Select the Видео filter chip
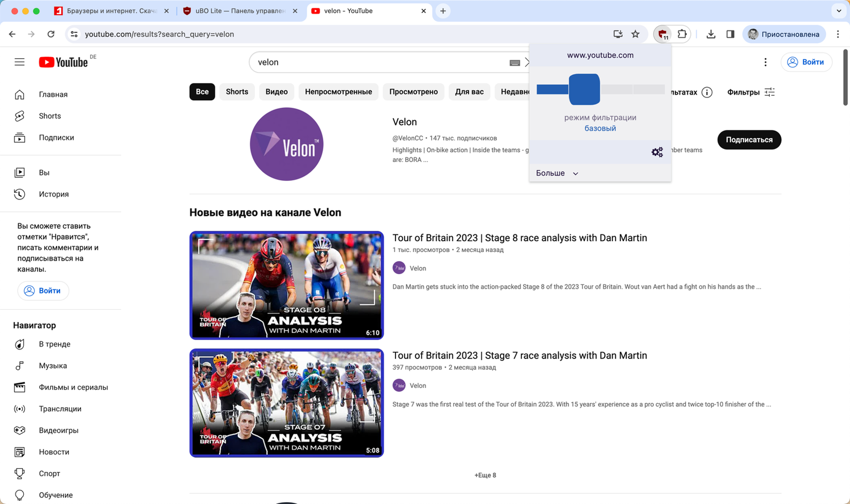The width and height of the screenshot is (850, 504). click(x=277, y=92)
